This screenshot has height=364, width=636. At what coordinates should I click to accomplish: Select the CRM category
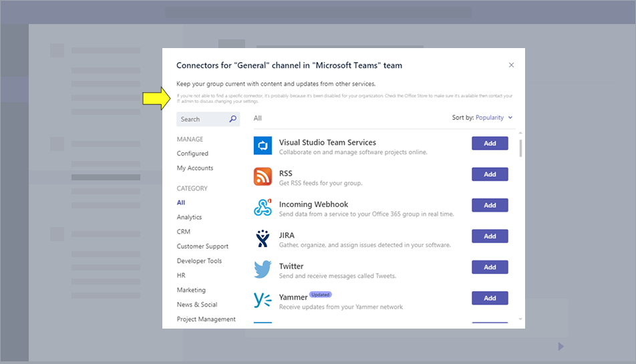click(183, 232)
